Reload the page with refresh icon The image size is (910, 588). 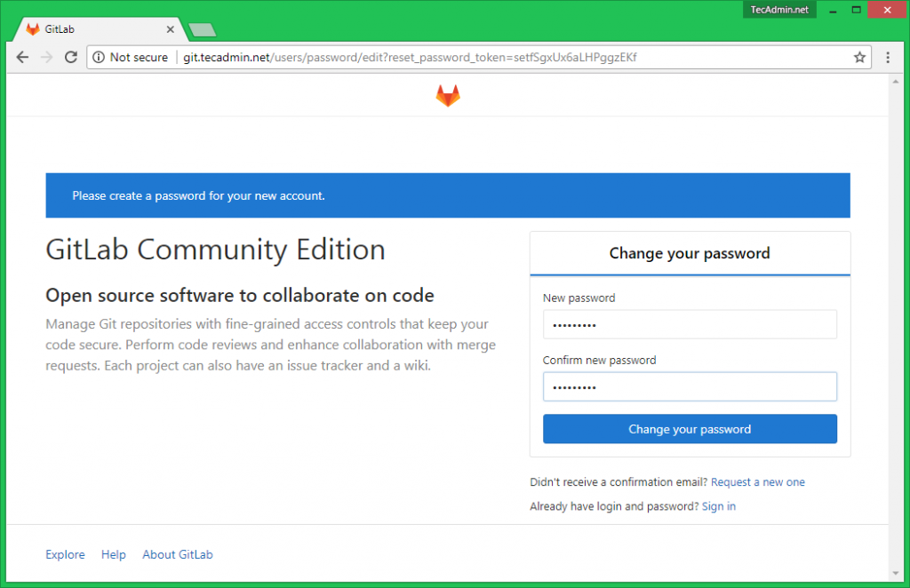tap(71, 57)
